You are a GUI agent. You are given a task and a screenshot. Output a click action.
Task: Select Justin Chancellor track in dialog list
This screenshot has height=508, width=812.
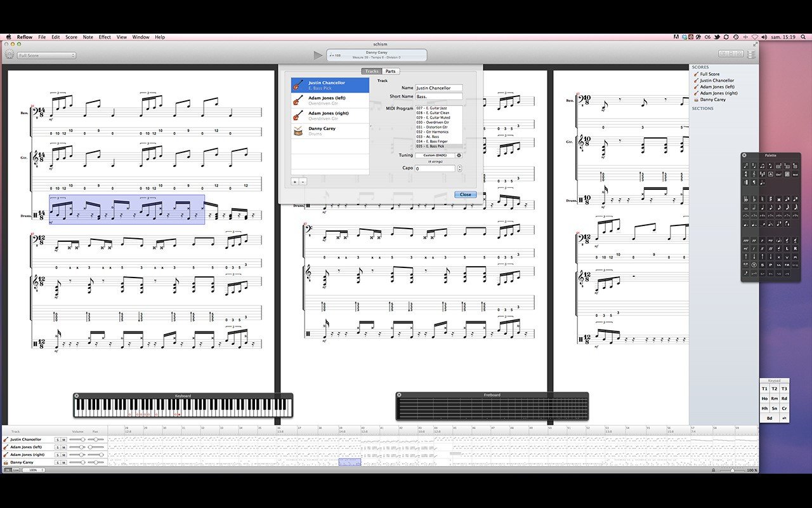[330, 85]
